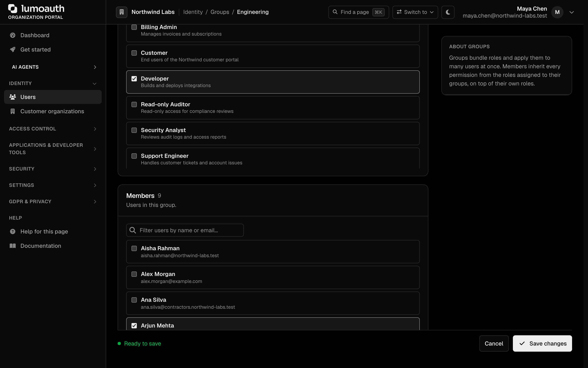This screenshot has height=368, width=588.
Task: Click the checkmark icon on Save changes
Action: click(x=522, y=343)
